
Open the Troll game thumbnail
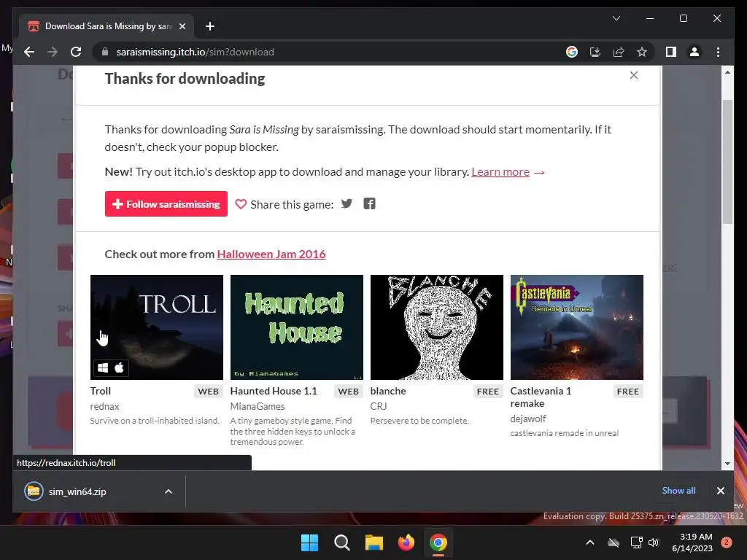click(156, 327)
